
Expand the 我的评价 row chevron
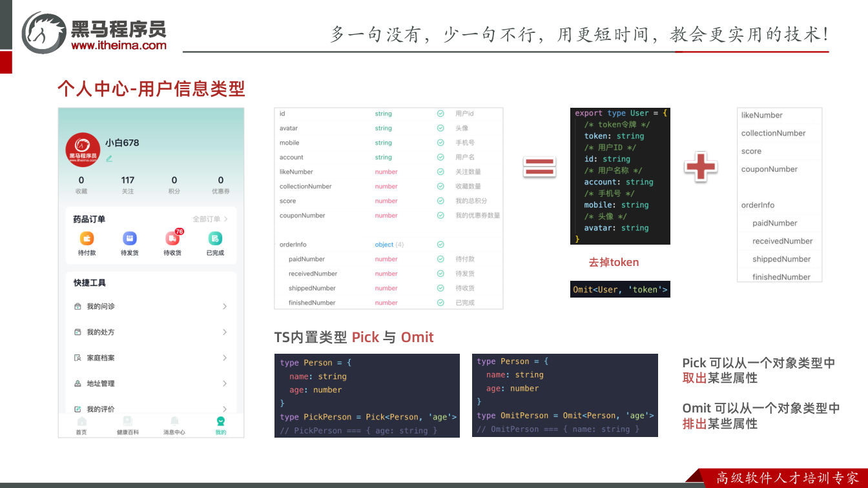225,409
